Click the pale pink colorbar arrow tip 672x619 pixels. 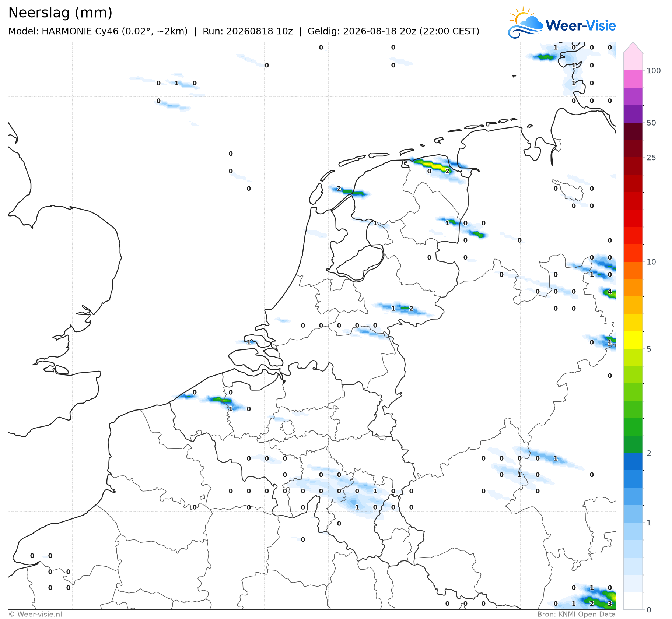click(633, 48)
